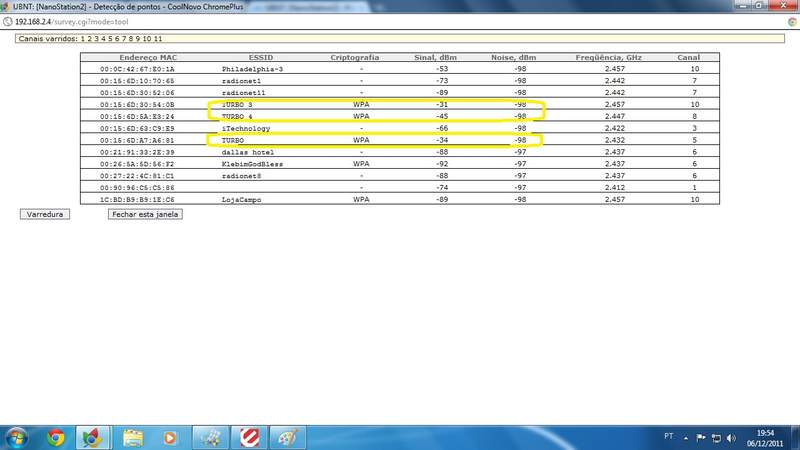Viewport: 800px width, 450px height.
Task: Click Fechar esta janela button
Action: 145,214
